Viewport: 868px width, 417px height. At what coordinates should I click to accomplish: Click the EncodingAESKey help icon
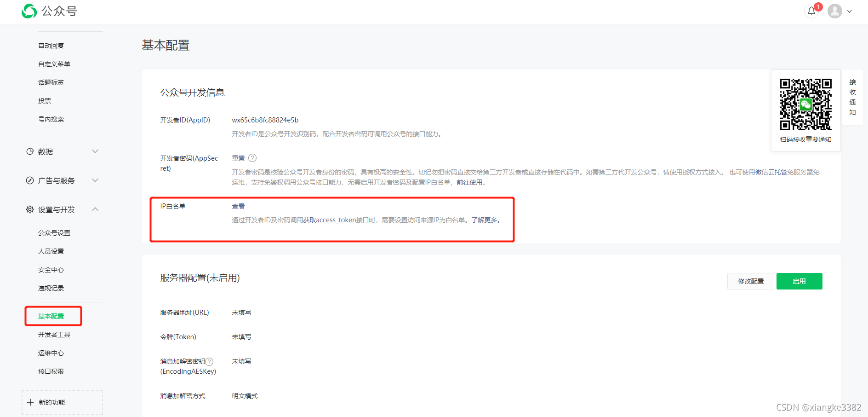pos(209,362)
